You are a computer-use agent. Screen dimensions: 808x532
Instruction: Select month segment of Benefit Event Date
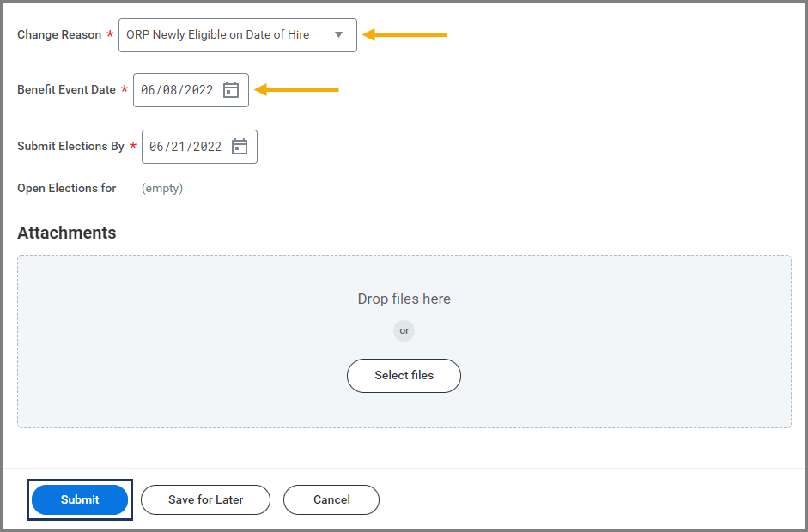click(149, 90)
